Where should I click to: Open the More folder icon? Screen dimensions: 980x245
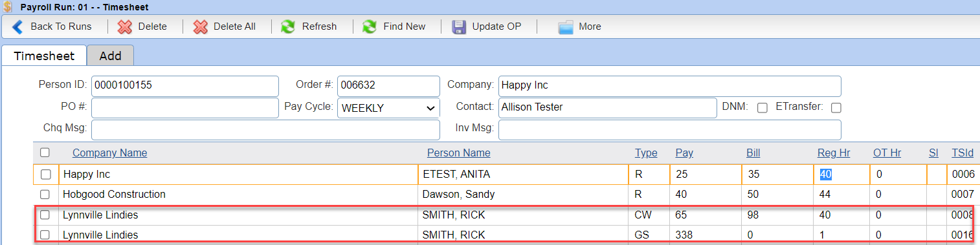566,27
